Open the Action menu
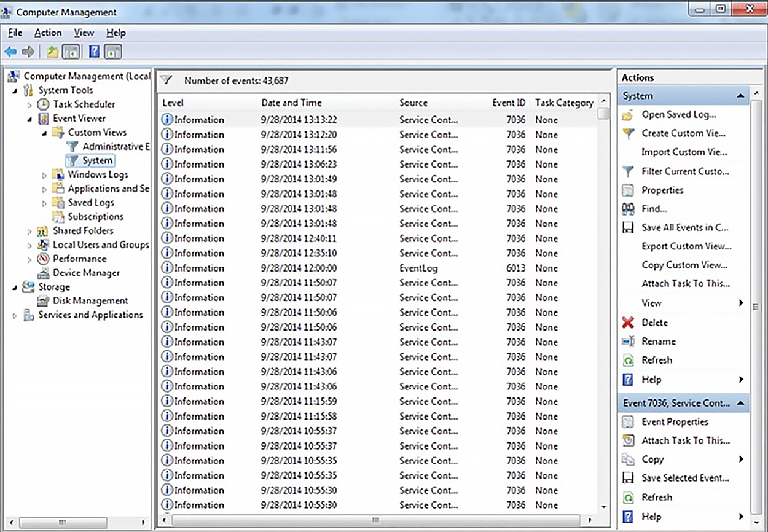Screen dimensions: 768x532 pyautogui.click(x=47, y=33)
